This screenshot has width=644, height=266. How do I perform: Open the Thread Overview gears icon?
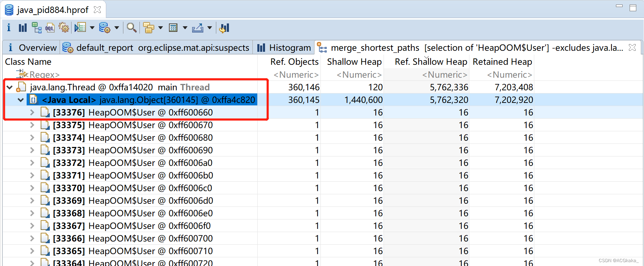coord(64,28)
